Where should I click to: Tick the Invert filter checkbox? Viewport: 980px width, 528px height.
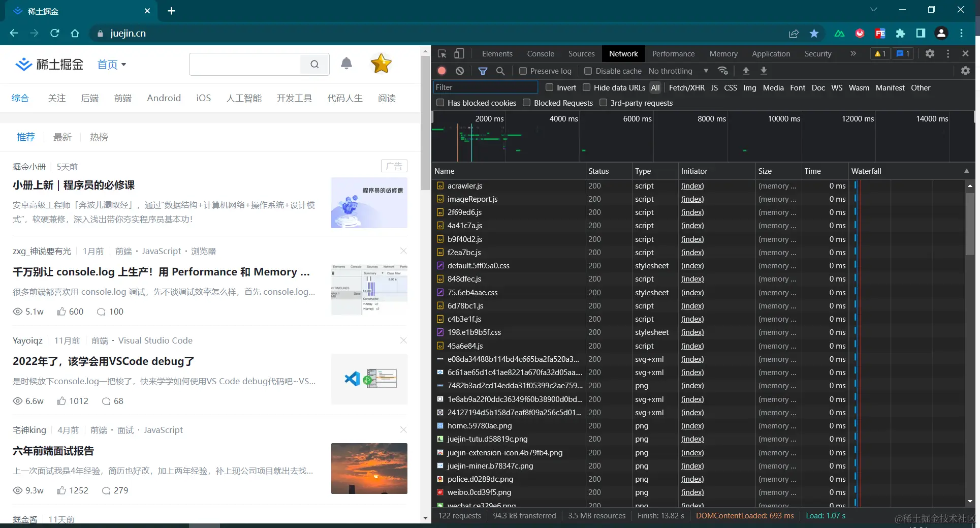[549, 87]
